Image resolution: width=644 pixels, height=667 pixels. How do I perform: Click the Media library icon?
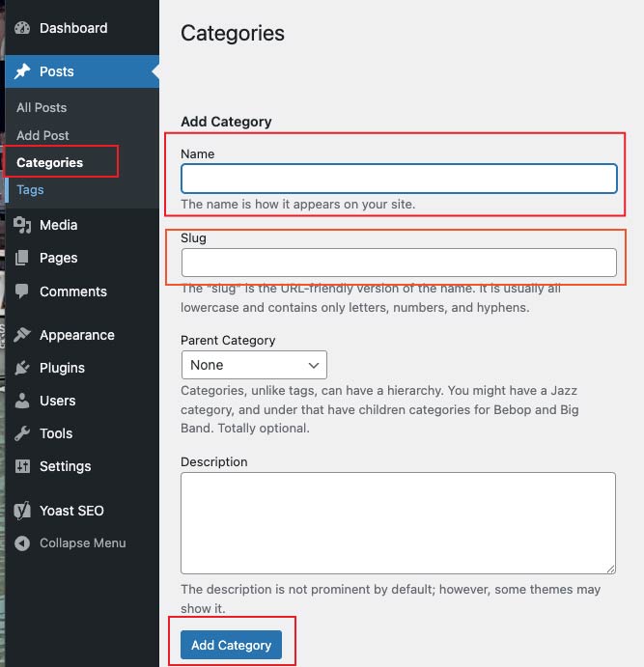click(x=22, y=225)
